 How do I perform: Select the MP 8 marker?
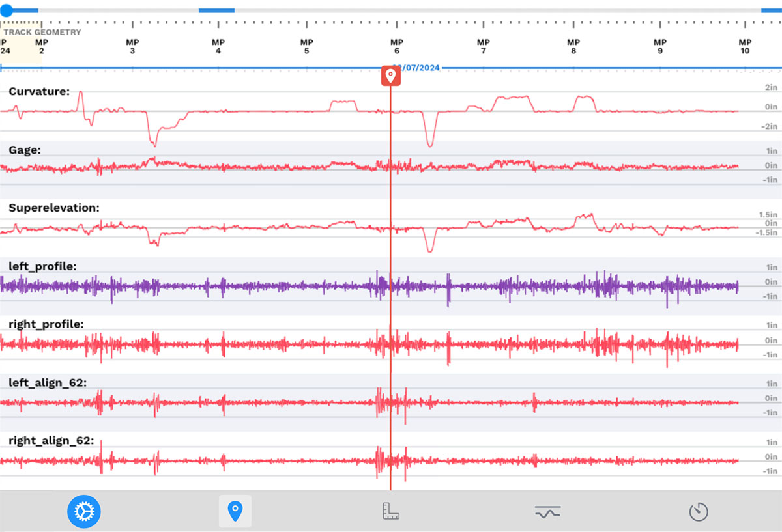[x=573, y=46]
